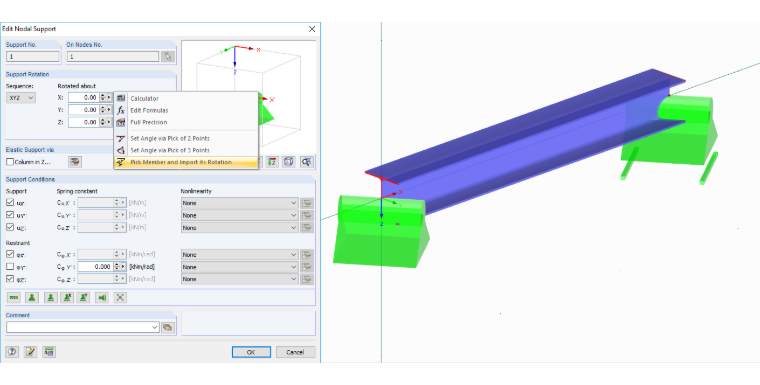Open the uX' nonlinearity None dropdown
Screen dimensions: 760x385
[239, 203]
